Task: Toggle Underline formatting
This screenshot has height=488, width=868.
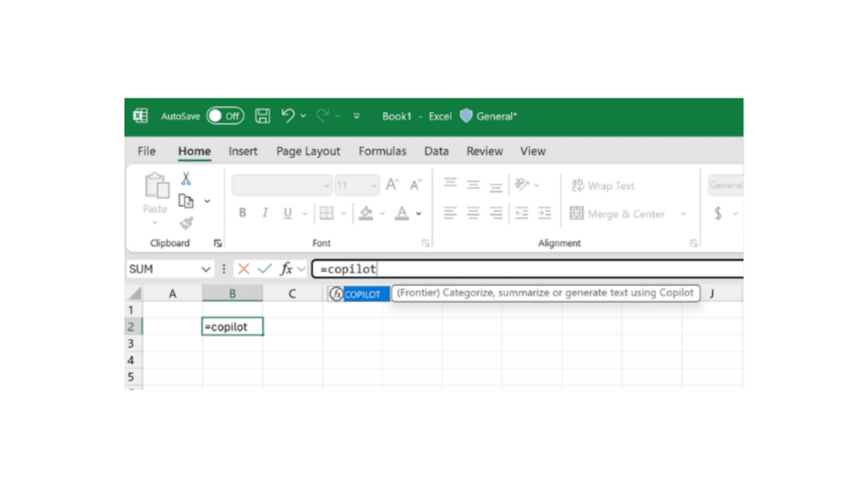Action: (x=287, y=213)
